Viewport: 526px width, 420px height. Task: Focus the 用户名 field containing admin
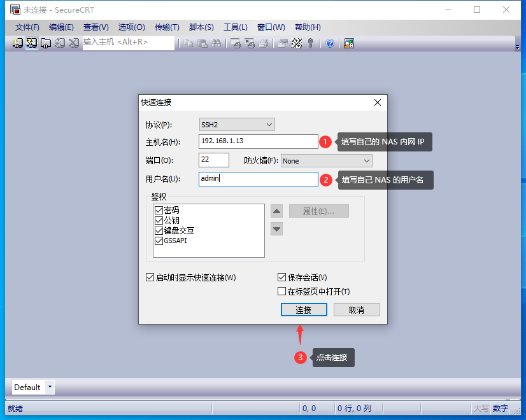[259, 179]
